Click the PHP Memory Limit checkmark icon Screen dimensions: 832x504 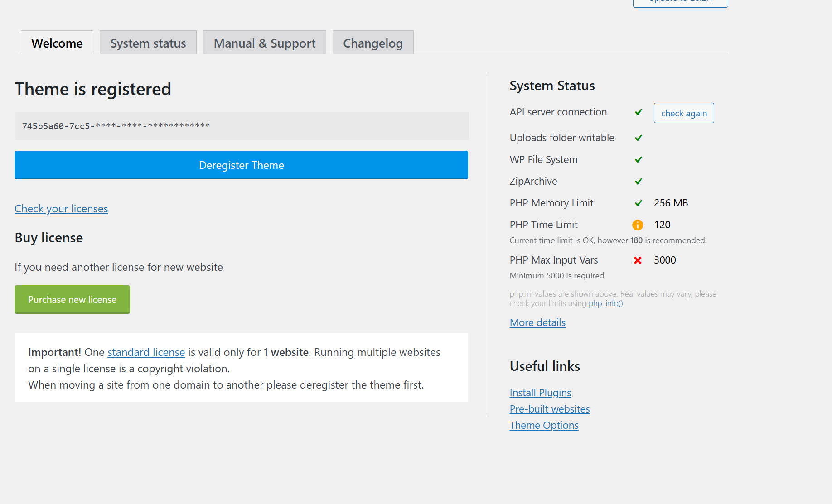pos(638,203)
